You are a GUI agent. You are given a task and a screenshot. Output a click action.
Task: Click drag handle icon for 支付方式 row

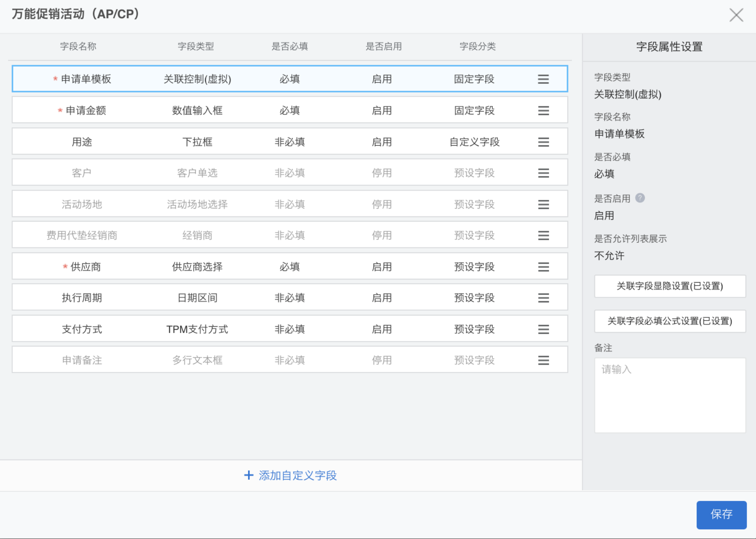543,329
